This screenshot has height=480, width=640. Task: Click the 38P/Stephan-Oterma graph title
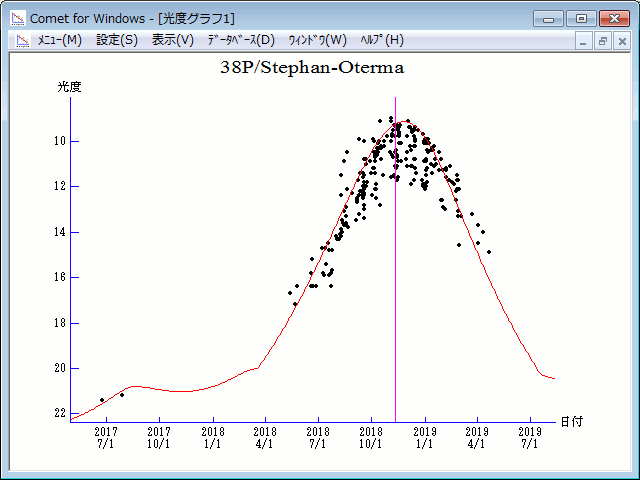(x=312, y=67)
